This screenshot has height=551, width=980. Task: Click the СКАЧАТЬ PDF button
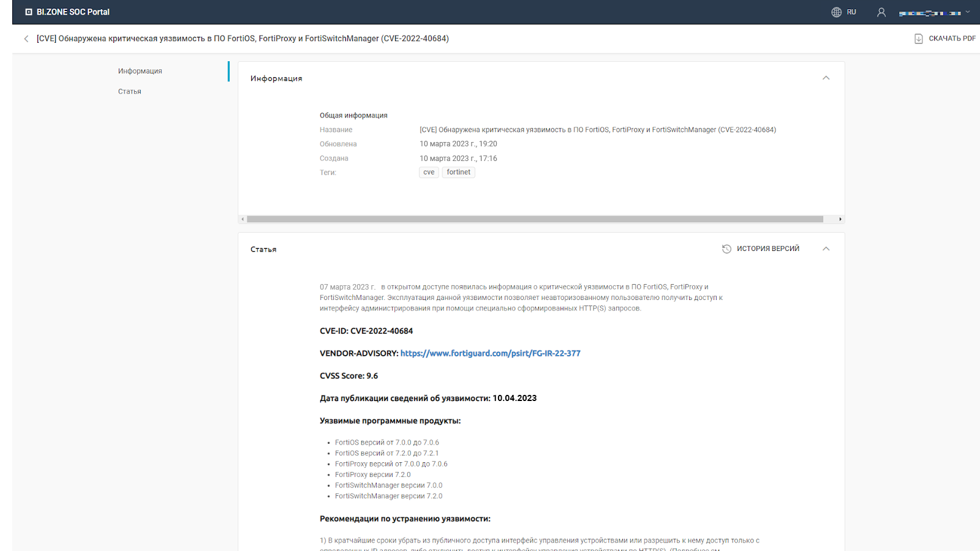pos(945,39)
